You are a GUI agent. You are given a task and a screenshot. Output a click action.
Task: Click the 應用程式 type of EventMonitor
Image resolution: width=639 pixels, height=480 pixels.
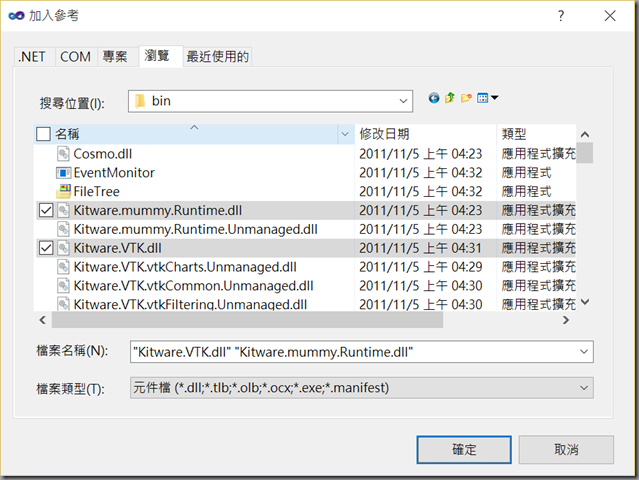point(526,173)
